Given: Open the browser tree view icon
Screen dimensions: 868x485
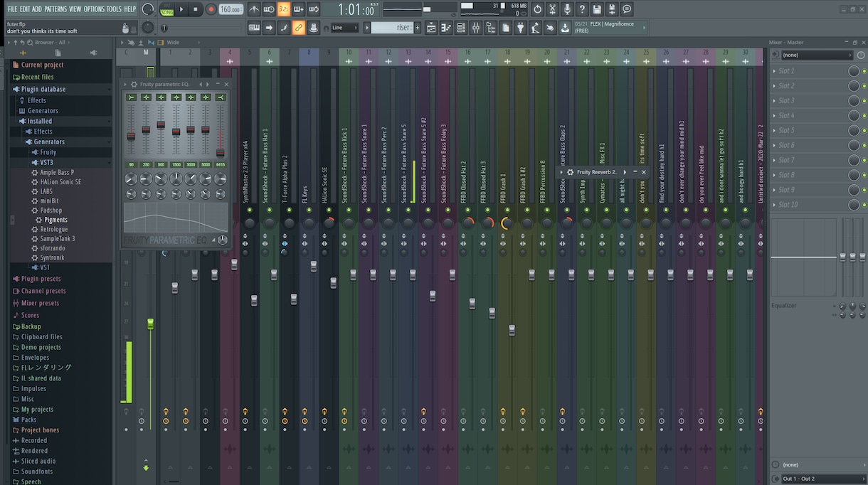Looking at the screenshot, I should [491, 28].
